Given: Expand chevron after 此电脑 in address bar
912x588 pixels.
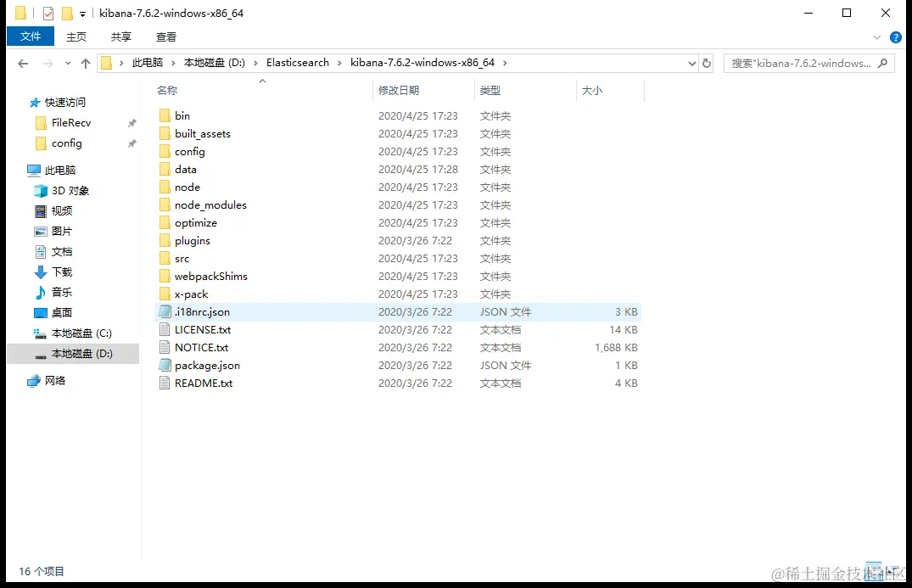Looking at the screenshot, I should [173, 63].
